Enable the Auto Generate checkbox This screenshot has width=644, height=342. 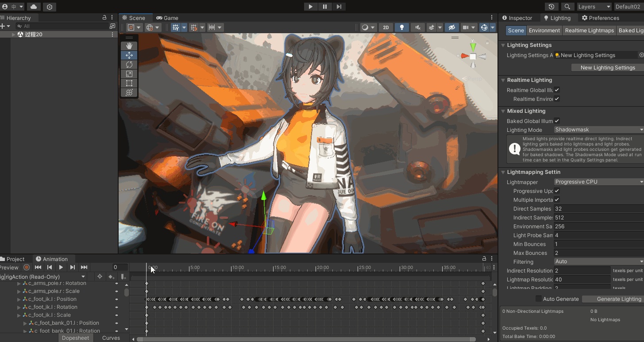[539, 299]
